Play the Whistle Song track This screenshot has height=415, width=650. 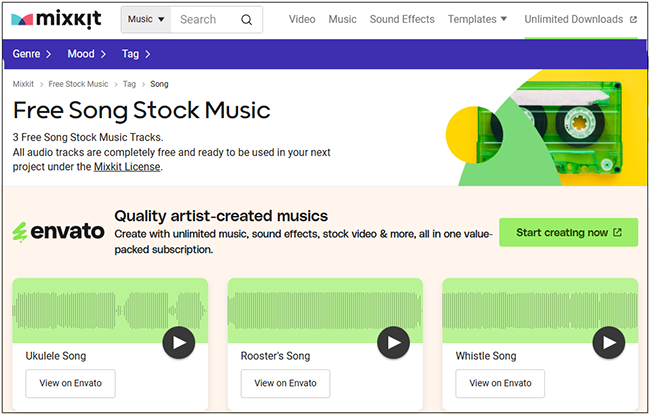[x=608, y=343]
